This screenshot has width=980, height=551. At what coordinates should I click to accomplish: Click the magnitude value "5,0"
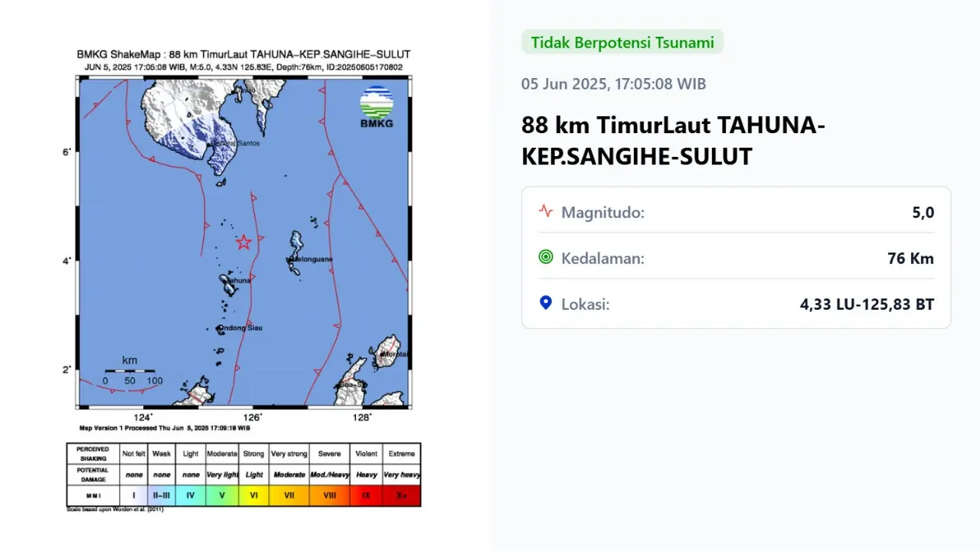pyautogui.click(x=923, y=212)
